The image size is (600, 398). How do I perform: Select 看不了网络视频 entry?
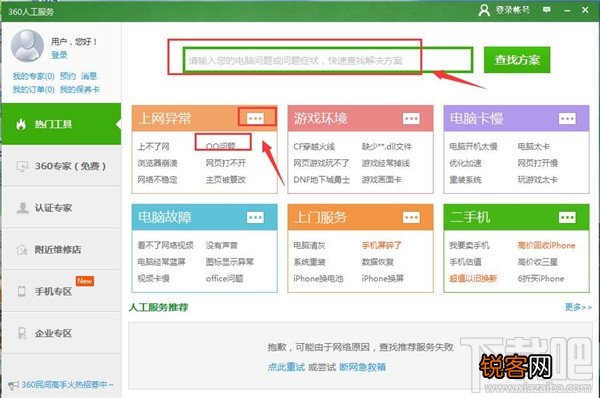tap(166, 245)
